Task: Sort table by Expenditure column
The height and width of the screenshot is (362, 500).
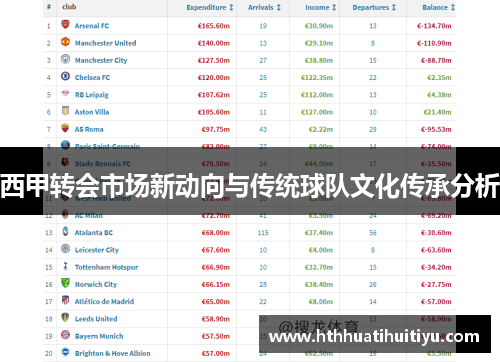Action: tap(210, 7)
